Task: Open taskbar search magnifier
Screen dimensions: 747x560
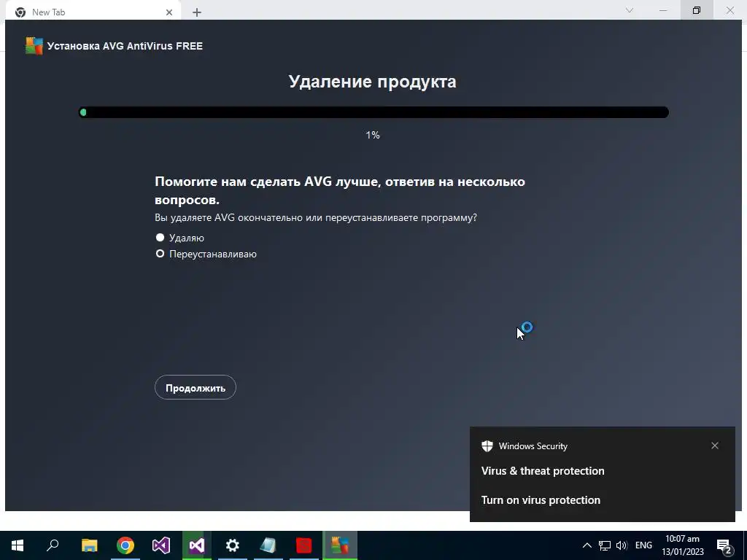Action: 53,545
